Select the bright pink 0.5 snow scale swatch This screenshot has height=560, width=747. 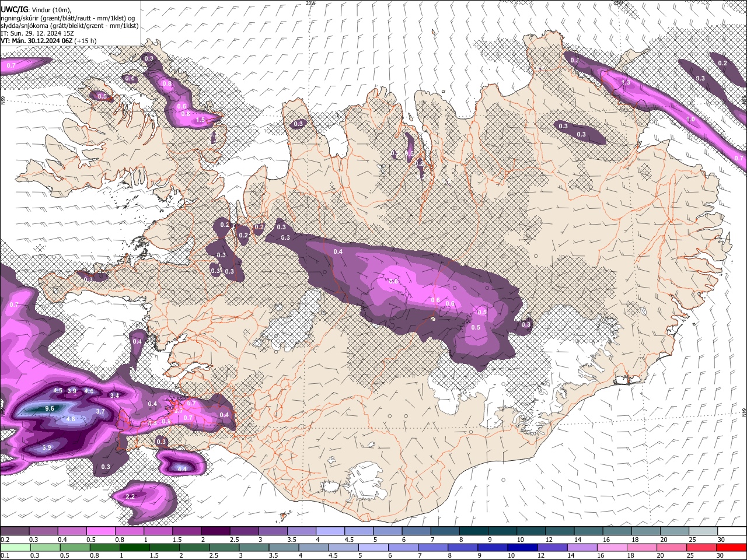pyautogui.click(x=100, y=531)
